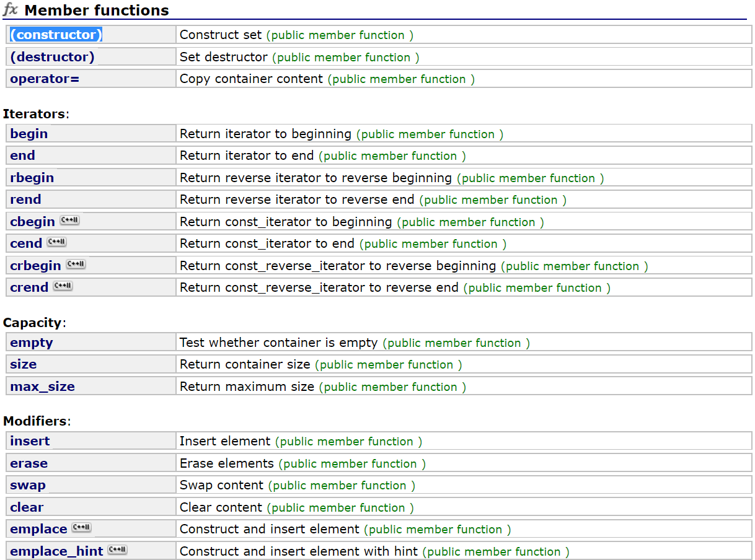Click 'Return maximum size' description

(247, 387)
